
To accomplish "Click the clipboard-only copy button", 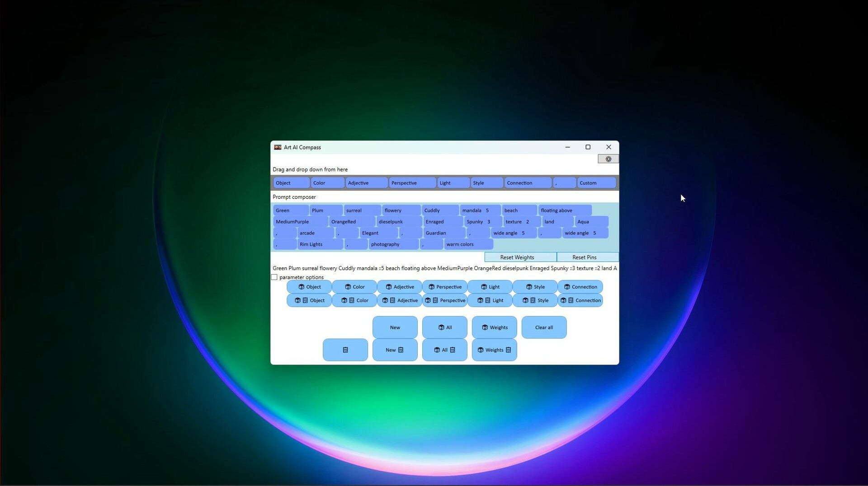I will coord(345,350).
